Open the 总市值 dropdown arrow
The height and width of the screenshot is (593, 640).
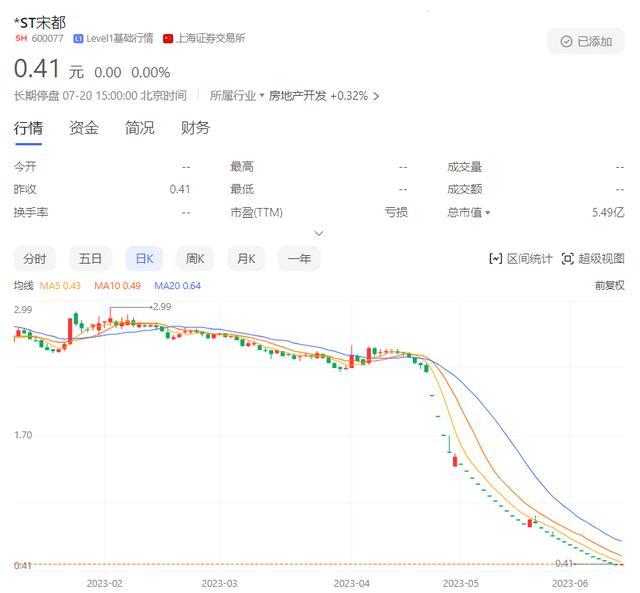487,213
